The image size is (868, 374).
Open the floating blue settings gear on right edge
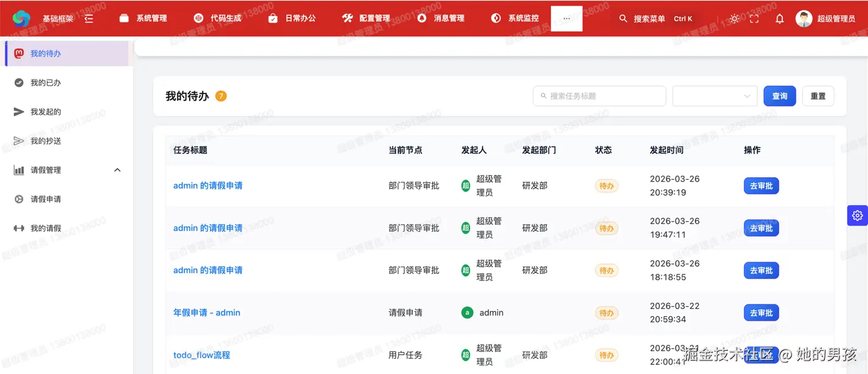[857, 215]
